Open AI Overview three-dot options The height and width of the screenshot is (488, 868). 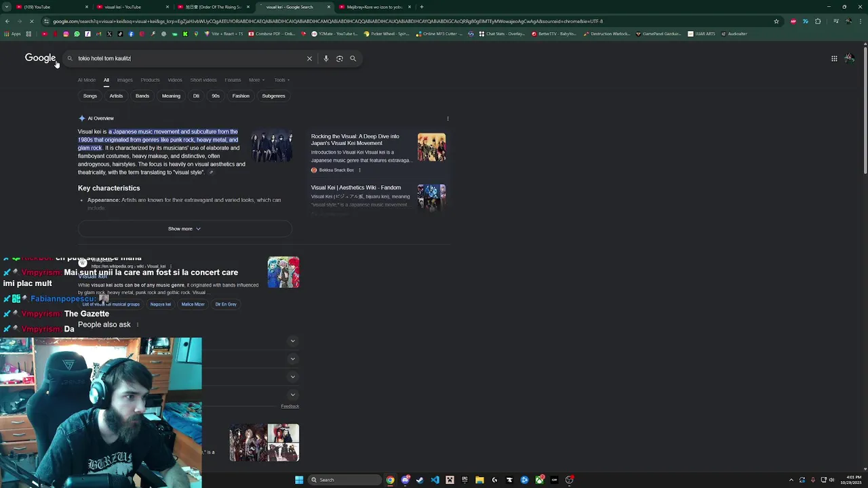click(x=448, y=119)
